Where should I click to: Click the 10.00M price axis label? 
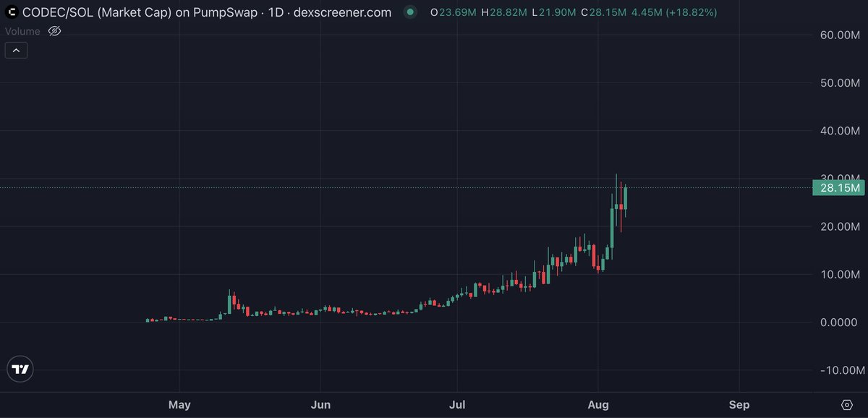[840, 274]
